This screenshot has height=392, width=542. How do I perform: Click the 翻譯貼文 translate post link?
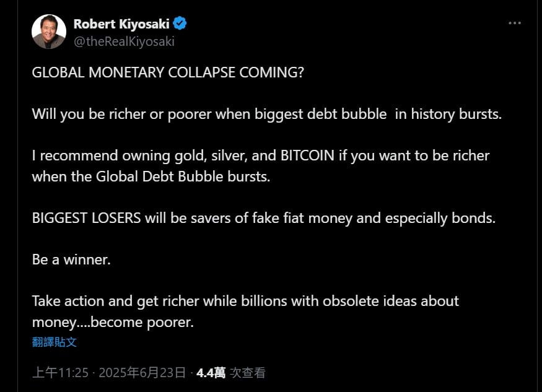pyautogui.click(x=55, y=342)
